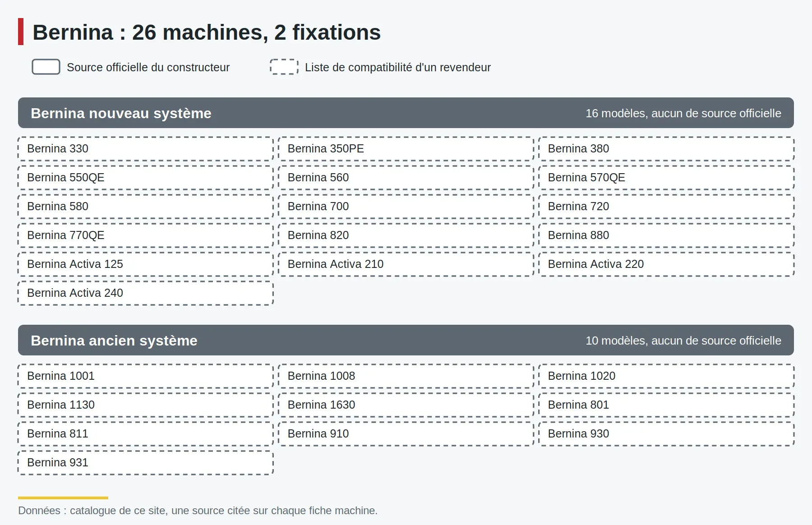Open the Bernina 580 entry
812x525 pixels.
tap(146, 207)
